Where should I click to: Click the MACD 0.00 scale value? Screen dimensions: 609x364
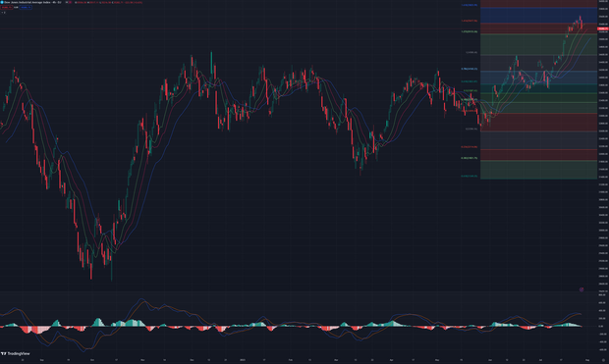[601, 327]
